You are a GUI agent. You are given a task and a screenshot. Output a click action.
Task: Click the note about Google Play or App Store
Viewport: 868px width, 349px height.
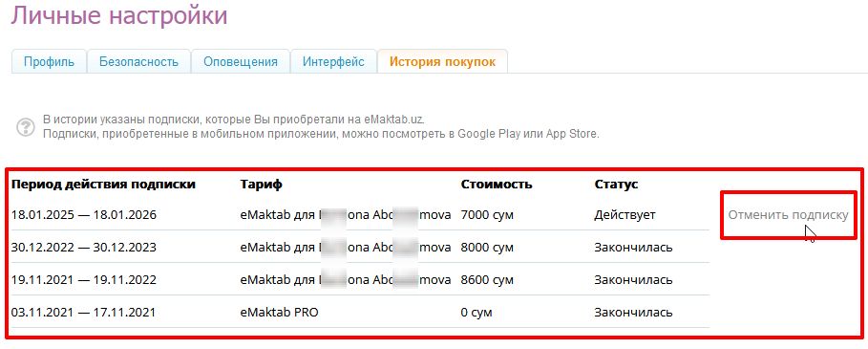click(x=321, y=134)
